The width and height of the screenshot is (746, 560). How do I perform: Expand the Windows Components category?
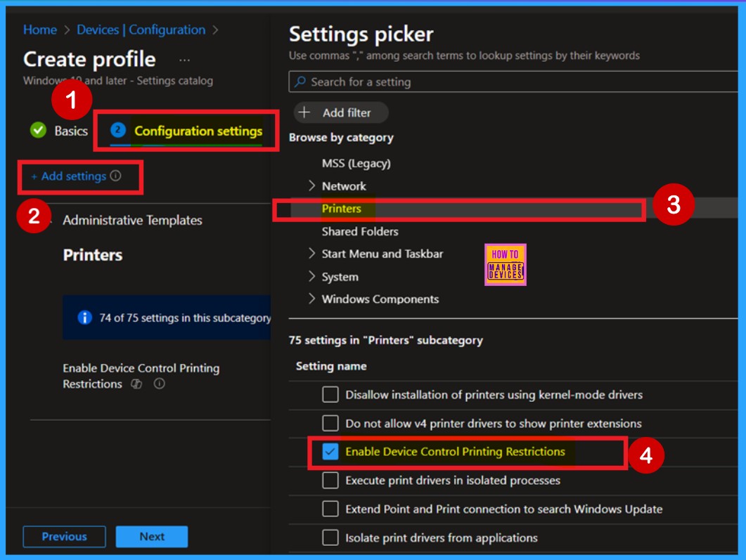312,299
